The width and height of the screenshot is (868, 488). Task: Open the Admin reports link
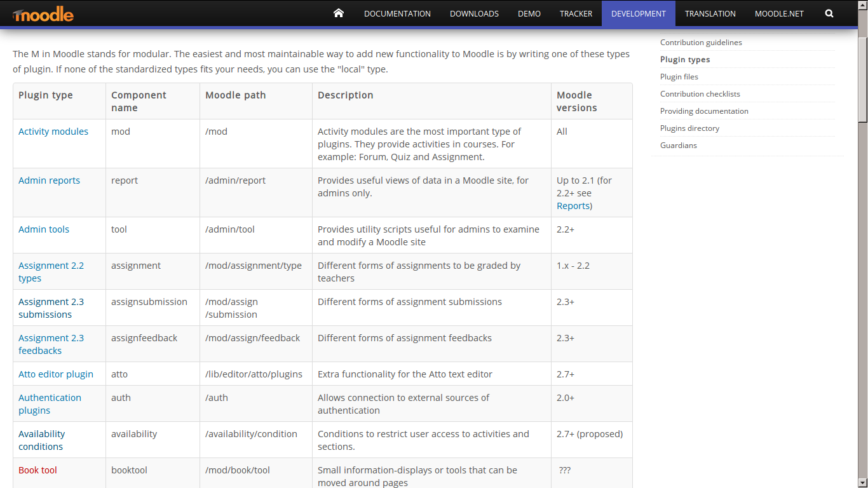(x=49, y=180)
